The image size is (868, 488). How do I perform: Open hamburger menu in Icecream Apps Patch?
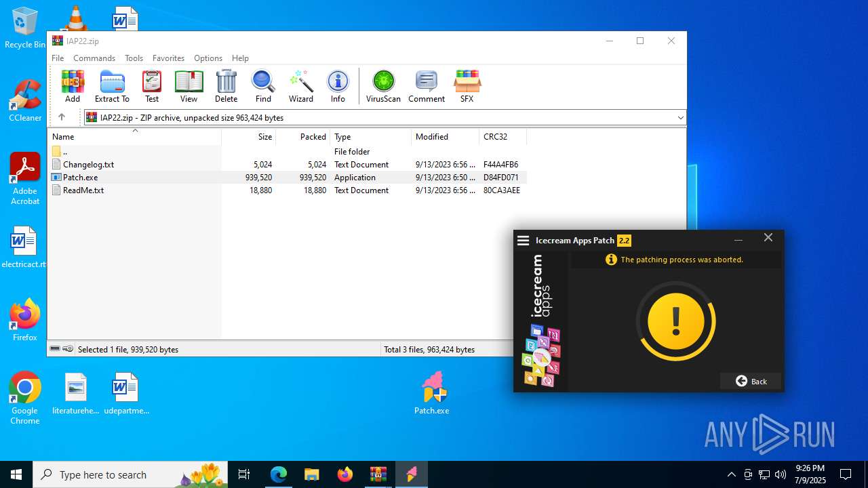(x=523, y=241)
